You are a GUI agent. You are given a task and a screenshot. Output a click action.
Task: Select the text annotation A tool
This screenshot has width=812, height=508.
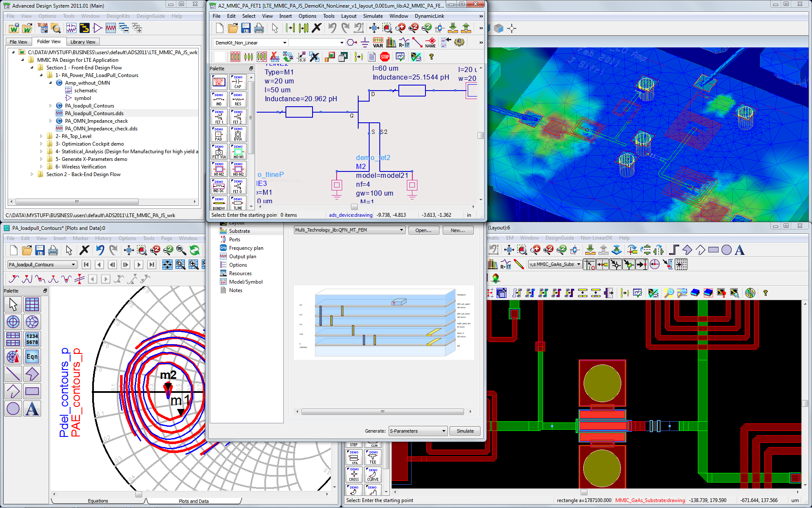(32, 409)
